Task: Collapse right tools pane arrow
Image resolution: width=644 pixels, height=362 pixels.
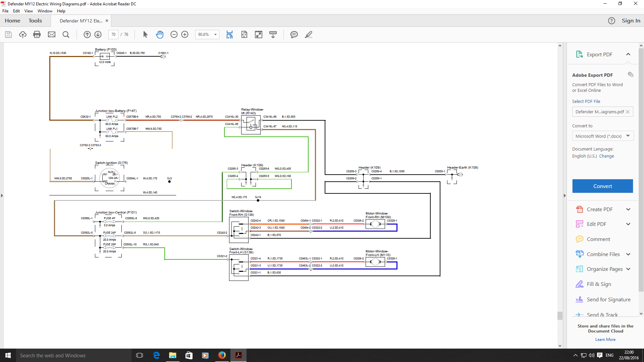Action: point(565,195)
